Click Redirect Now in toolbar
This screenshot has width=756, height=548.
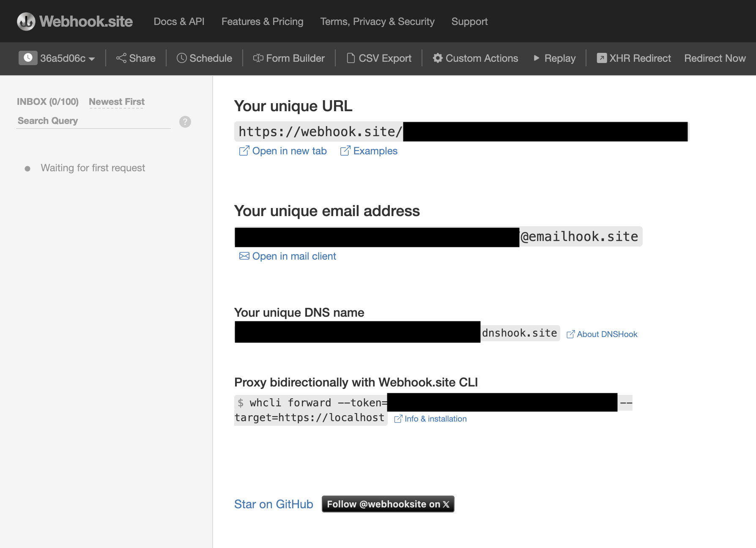click(x=715, y=58)
